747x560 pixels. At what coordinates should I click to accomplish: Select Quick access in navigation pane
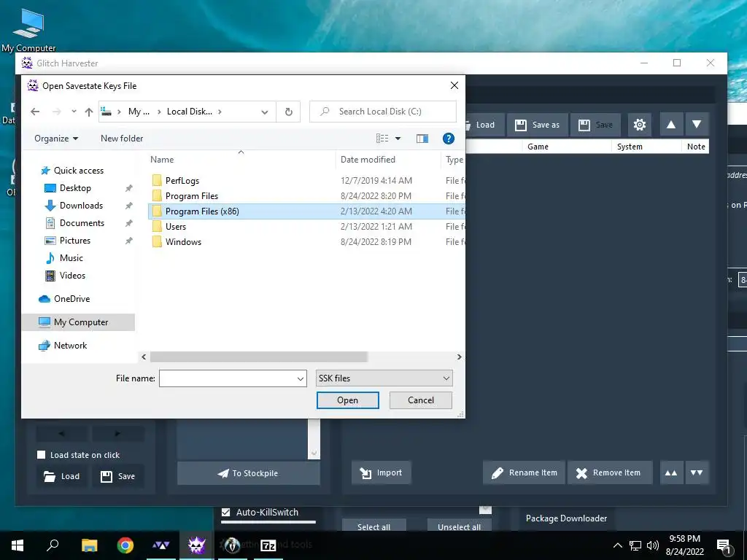tap(73, 171)
